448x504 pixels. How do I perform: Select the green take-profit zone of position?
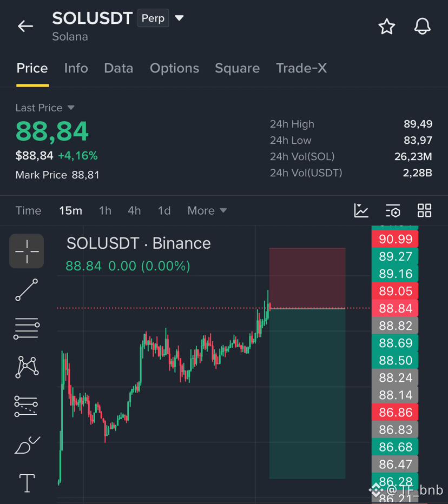(307, 394)
